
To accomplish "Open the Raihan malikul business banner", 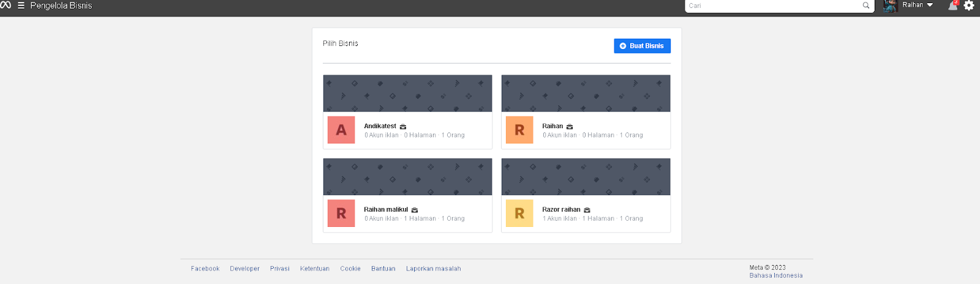I will point(408,177).
